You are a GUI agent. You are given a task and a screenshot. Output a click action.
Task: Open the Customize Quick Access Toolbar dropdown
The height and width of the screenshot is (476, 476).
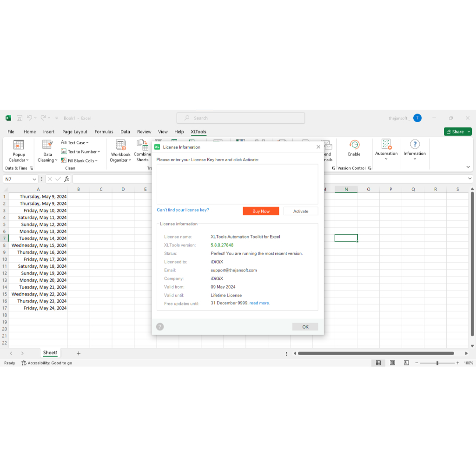[x=56, y=118]
